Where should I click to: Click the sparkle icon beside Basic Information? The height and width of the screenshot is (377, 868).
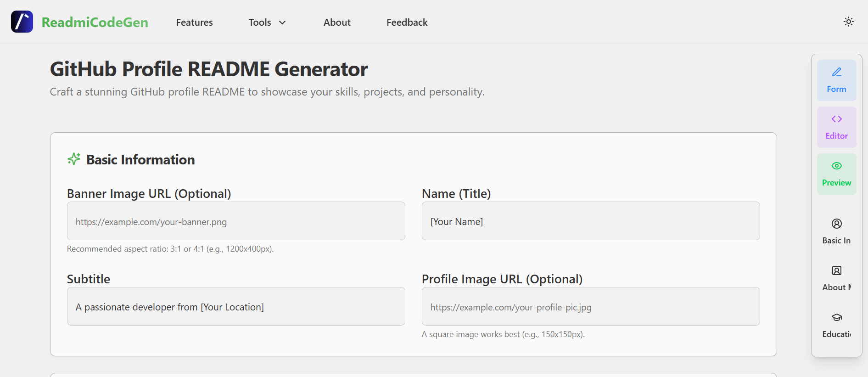(x=74, y=159)
